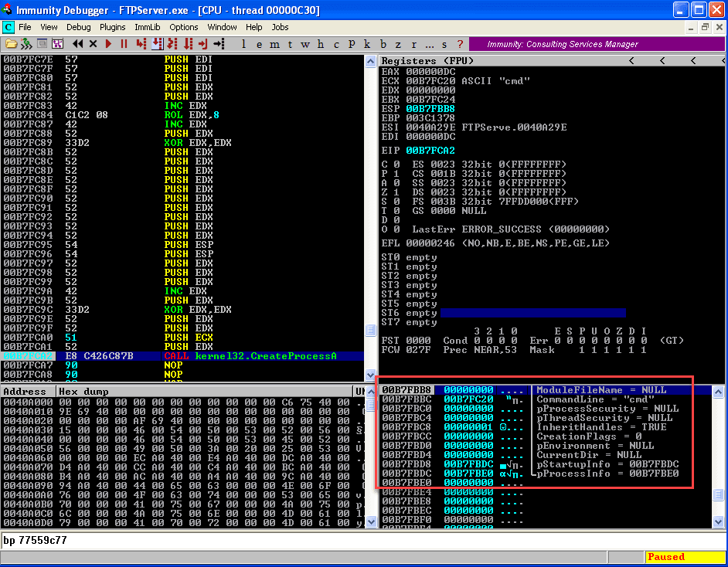Click the Open file folder icon
The image size is (728, 567).
[x=11, y=44]
